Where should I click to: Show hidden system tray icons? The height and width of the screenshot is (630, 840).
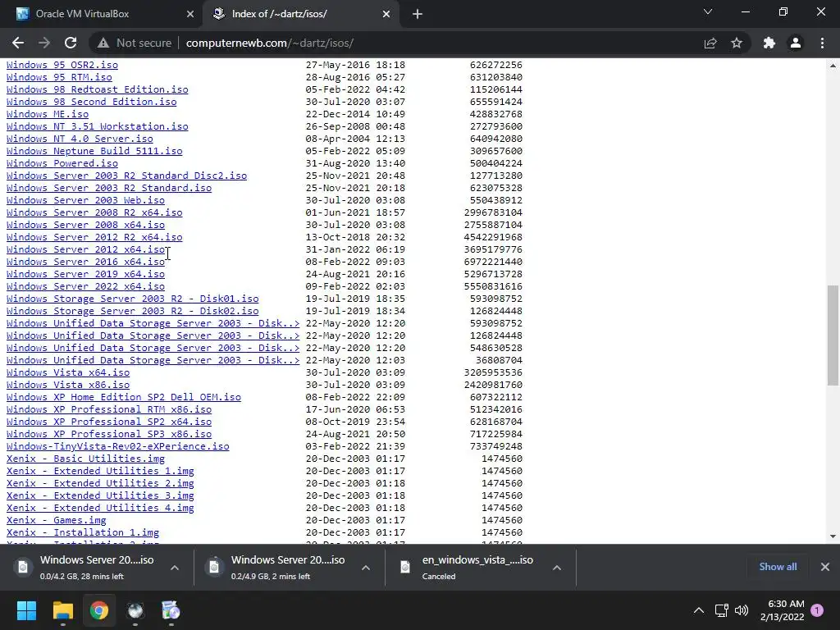click(699, 610)
